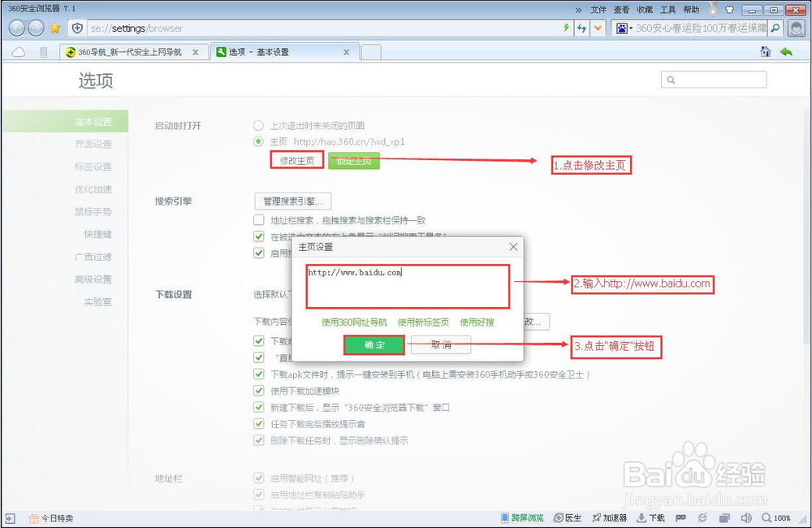Click the 修改主页 button
This screenshot has height=528, width=812.
(x=296, y=161)
